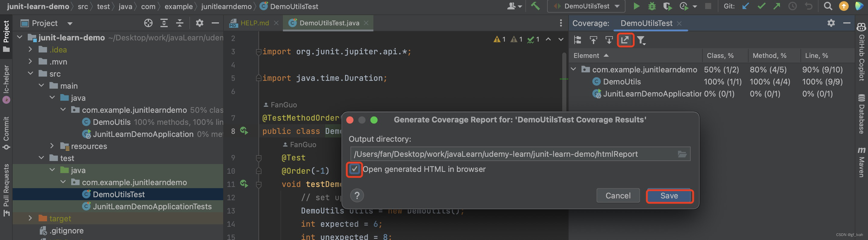The width and height of the screenshot is (868, 240).
Task: Open the lc-helper tool window tab
Action: 6,83
